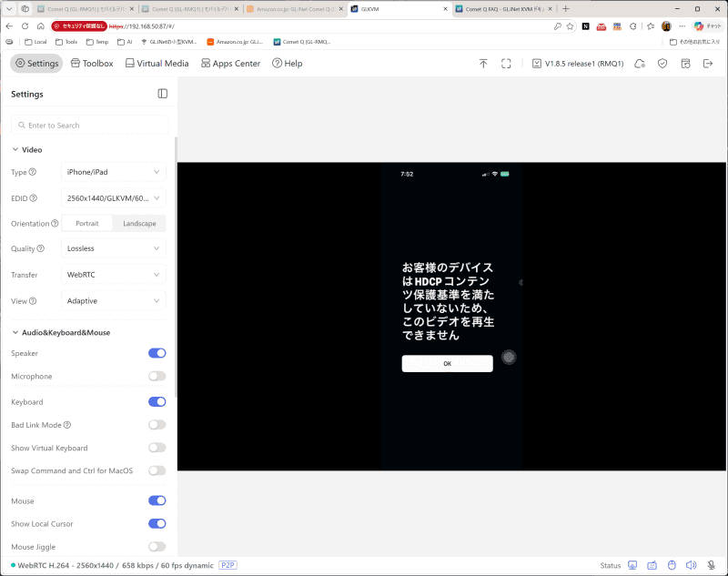The height and width of the screenshot is (576, 728).
Task: Open new browser tab with plus icon
Action: coord(565,9)
